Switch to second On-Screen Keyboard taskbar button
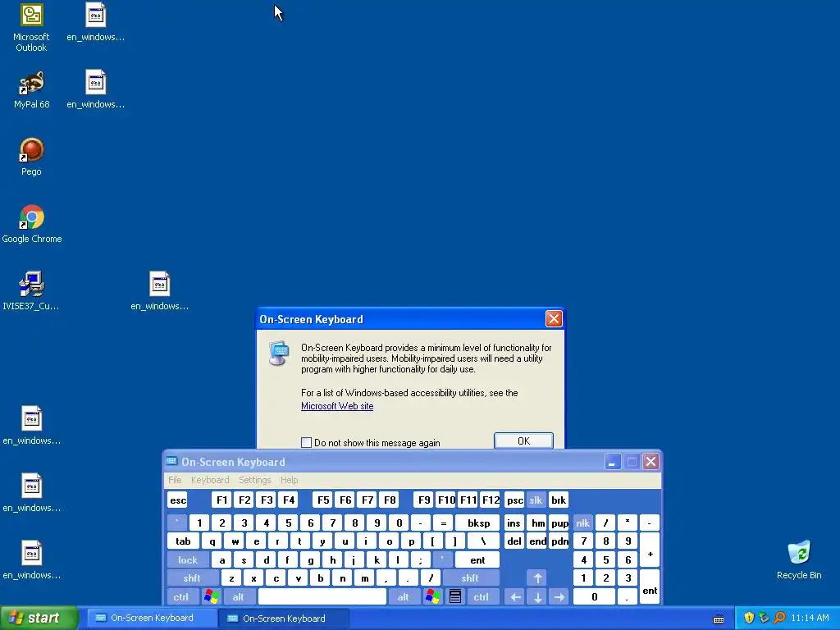The image size is (840, 630). pyautogui.click(x=284, y=619)
